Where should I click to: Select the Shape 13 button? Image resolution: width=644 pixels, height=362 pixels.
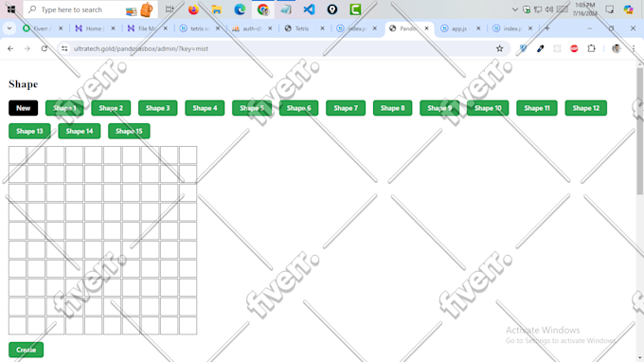29,131
